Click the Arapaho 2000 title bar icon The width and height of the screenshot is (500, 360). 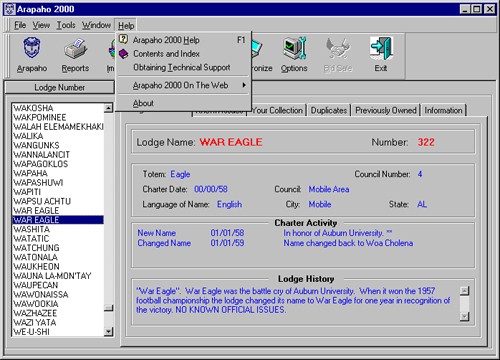tap(9, 9)
